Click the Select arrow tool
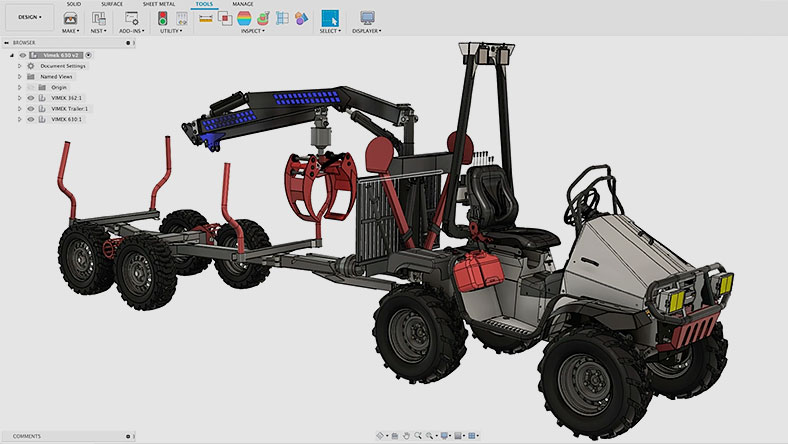This screenshot has height=444, width=788. 329,18
